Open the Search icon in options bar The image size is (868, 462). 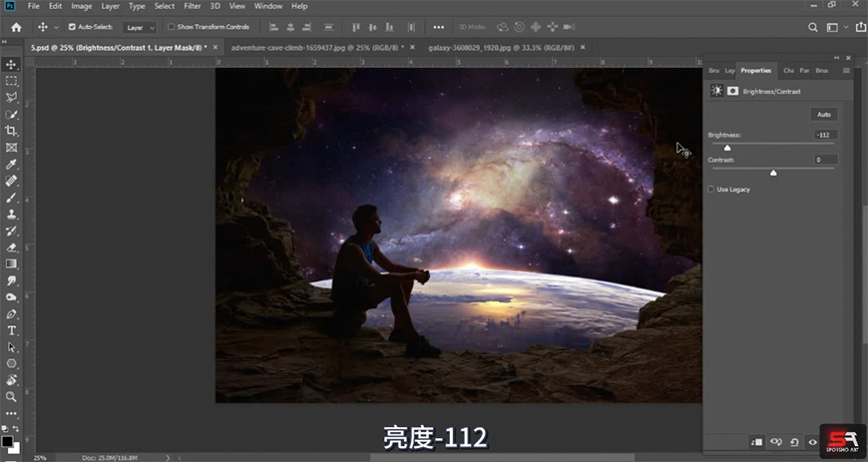813,27
